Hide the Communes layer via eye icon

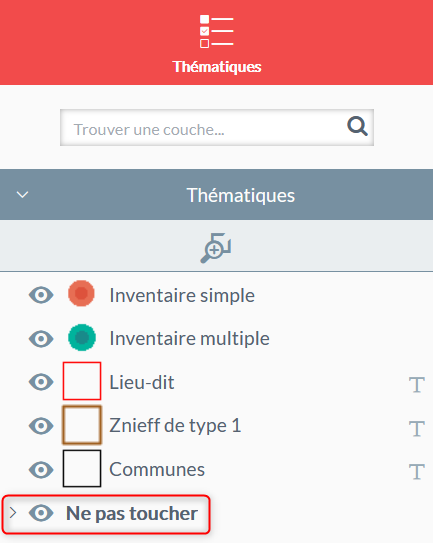41,470
